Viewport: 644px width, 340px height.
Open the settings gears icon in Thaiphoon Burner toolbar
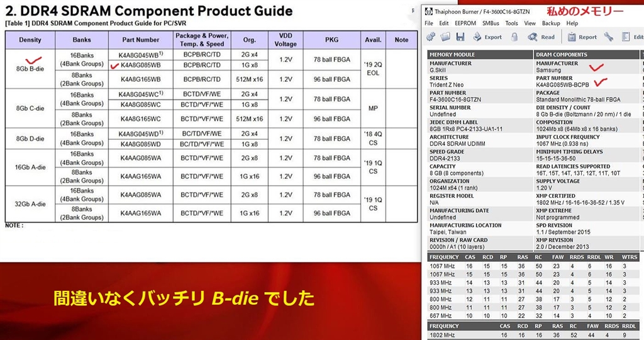coord(430,37)
